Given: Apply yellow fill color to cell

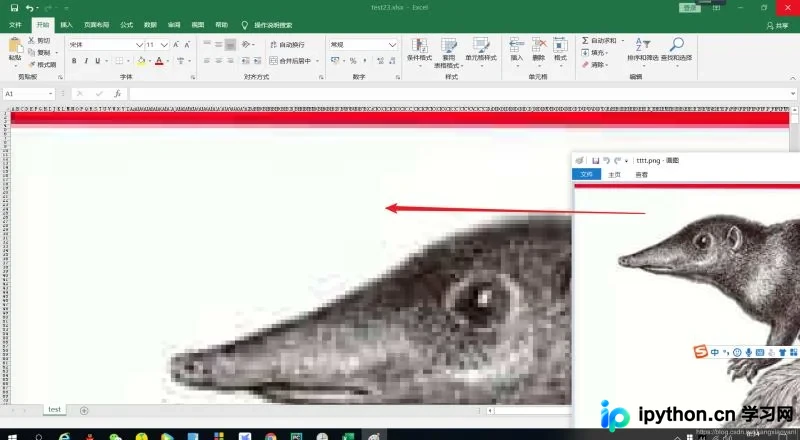Looking at the screenshot, I should tap(141, 61).
